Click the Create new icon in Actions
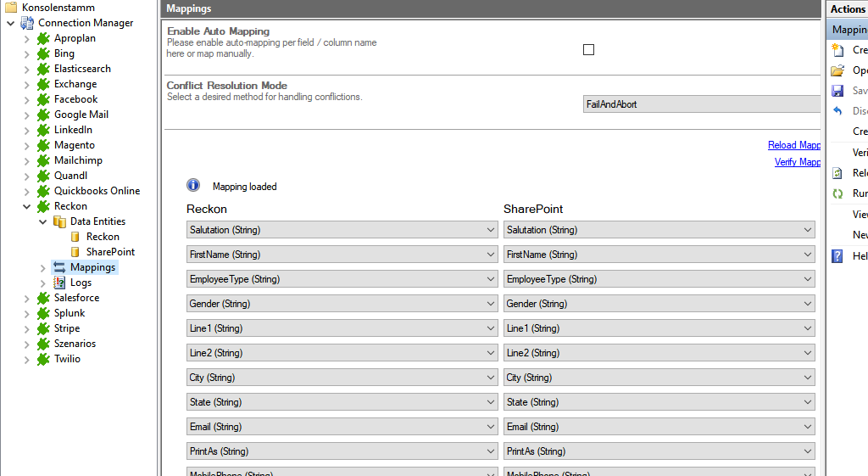Image resolution: width=868 pixels, height=476 pixels. click(x=837, y=50)
